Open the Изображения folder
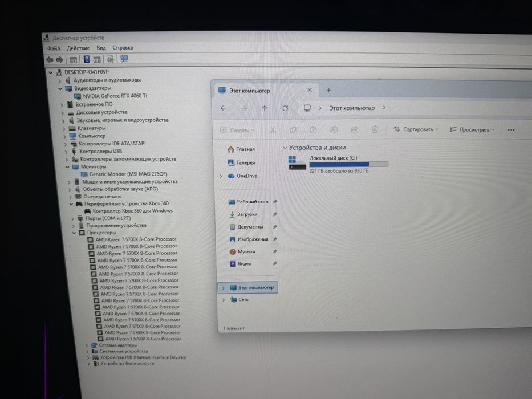This screenshot has width=532, height=399. click(x=249, y=239)
